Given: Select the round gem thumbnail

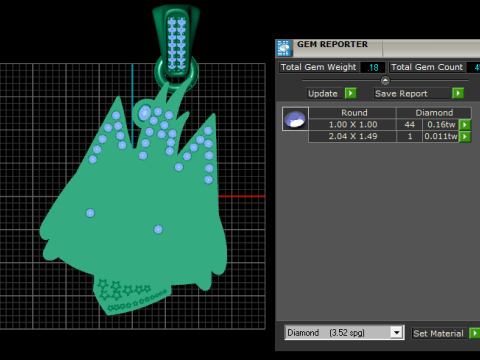Looking at the screenshot, I should [x=295, y=119].
